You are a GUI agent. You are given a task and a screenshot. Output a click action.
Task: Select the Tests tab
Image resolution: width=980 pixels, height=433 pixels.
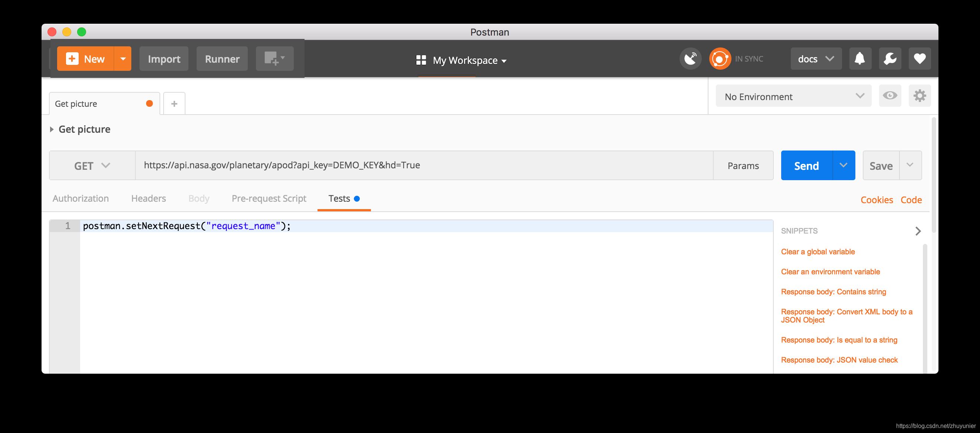click(344, 198)
